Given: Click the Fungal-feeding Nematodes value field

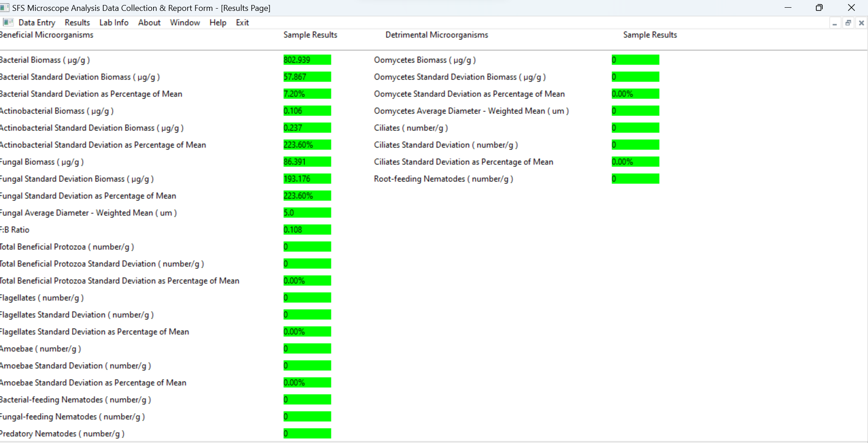Looking at the screenshot, I should coord(307,417).
